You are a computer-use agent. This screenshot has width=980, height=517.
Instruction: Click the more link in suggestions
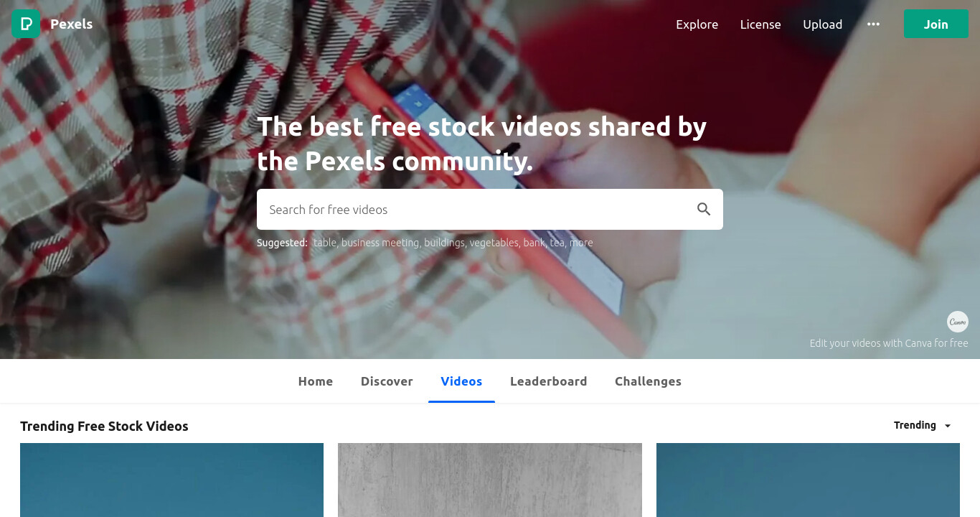[581, 243]
